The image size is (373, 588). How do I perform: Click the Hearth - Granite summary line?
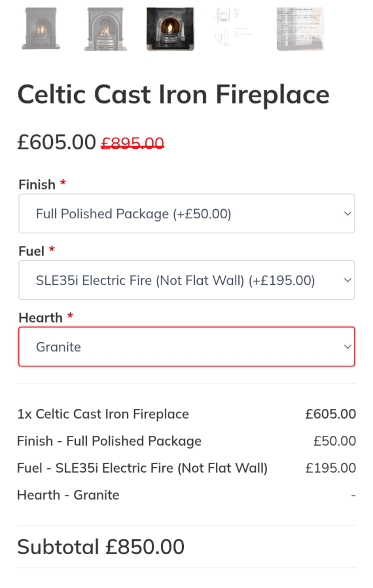68,495
